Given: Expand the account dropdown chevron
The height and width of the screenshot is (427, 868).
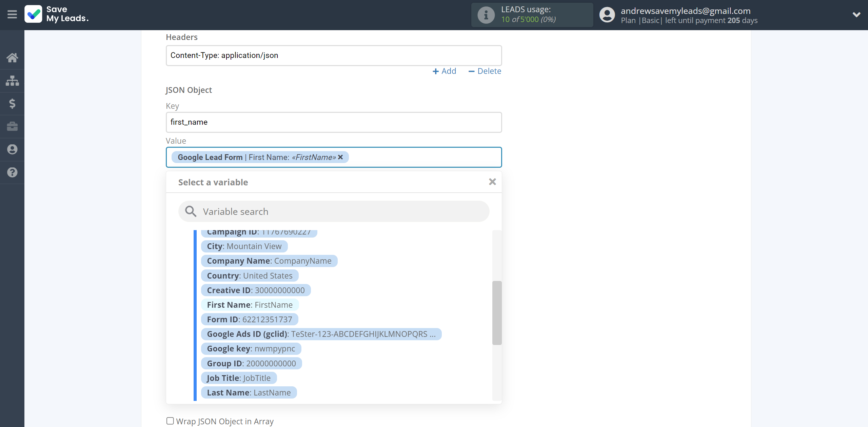Looking at the screenshot, I should [x=856, y=15].
